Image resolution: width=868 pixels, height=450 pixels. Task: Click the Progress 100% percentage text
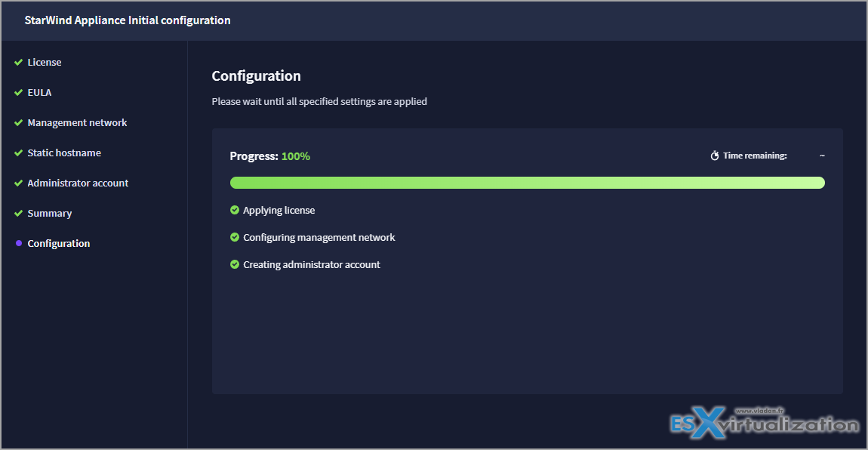295,156
